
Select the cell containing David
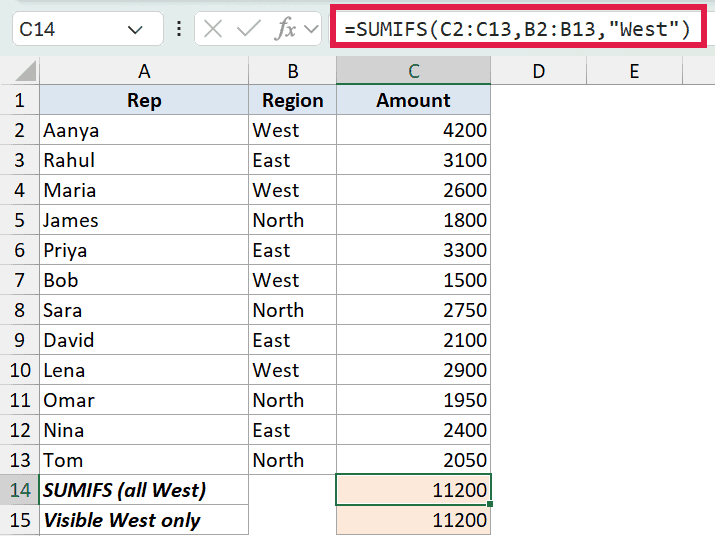144,340
